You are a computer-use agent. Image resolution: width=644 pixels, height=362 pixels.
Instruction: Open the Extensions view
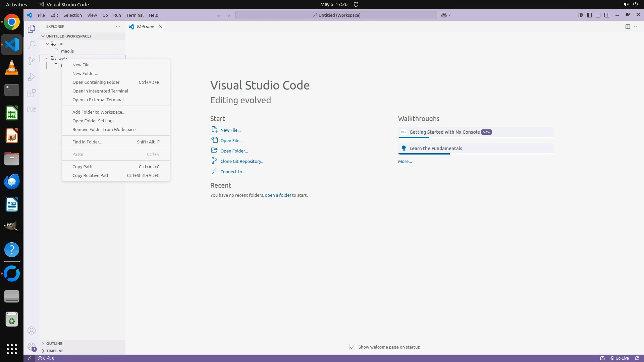click(x=32, y=93)
